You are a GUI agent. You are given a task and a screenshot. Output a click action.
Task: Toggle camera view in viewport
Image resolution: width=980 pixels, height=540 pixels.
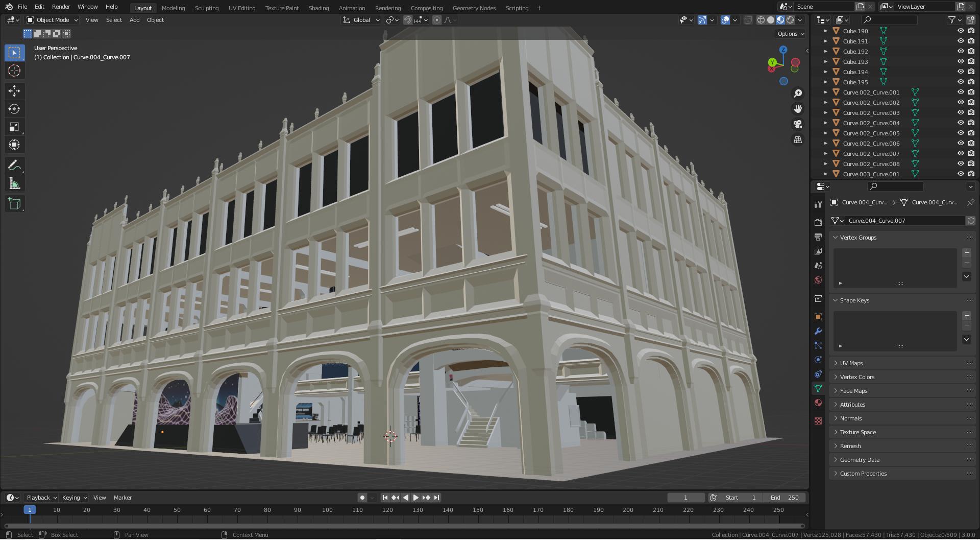797,124
